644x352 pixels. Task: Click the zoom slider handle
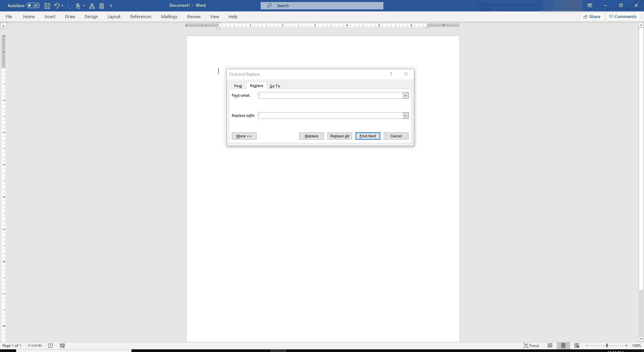(x=607, y=346)
